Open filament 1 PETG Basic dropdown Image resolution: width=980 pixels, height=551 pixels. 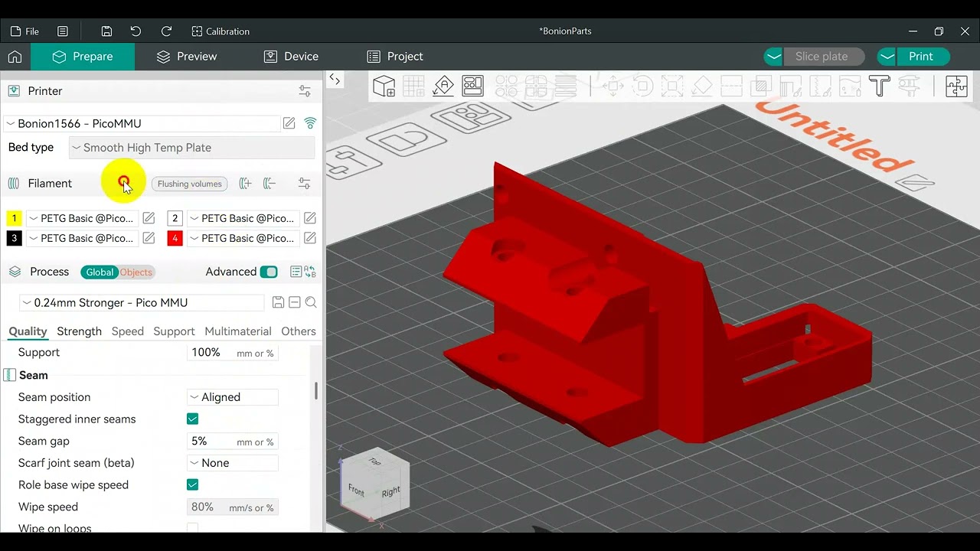tap(82, 218)
